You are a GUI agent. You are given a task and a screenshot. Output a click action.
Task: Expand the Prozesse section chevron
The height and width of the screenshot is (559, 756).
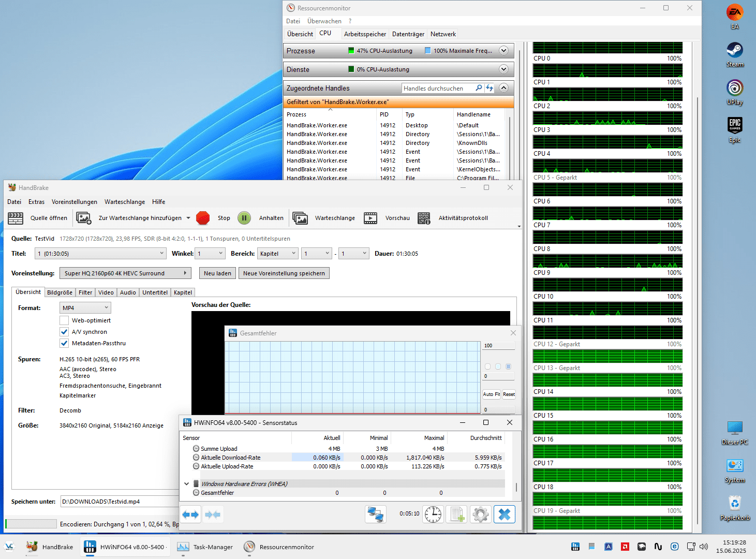(503, 51)
